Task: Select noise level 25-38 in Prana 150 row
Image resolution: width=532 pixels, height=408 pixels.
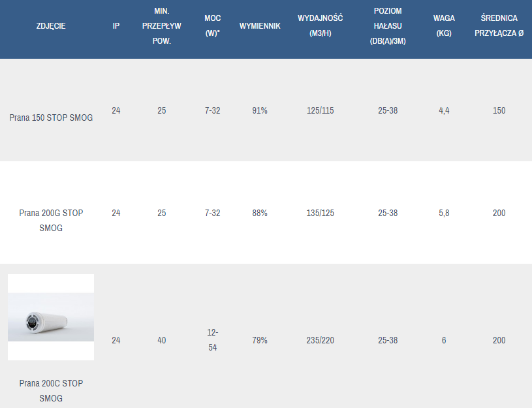Action: click(x=388, y=110)
